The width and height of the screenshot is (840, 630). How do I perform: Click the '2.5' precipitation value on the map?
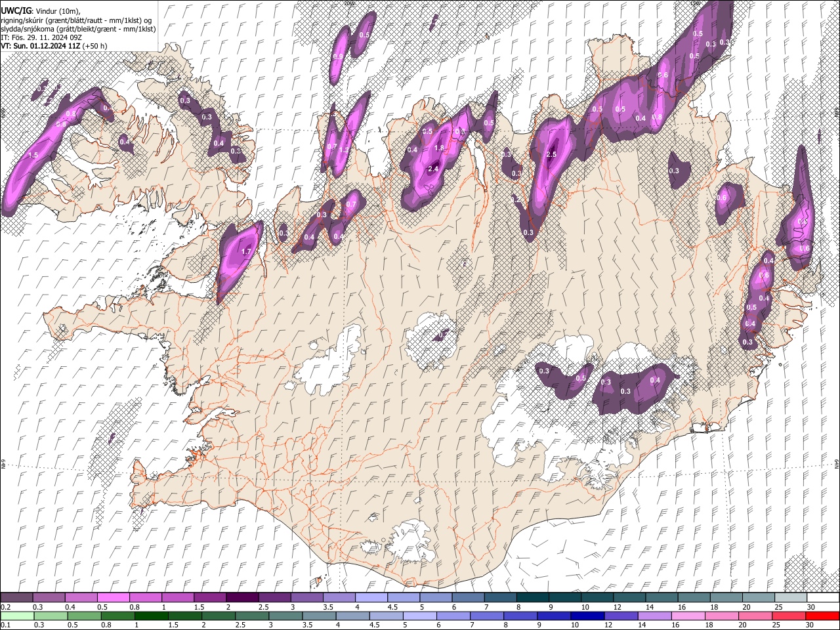(551, 154)
